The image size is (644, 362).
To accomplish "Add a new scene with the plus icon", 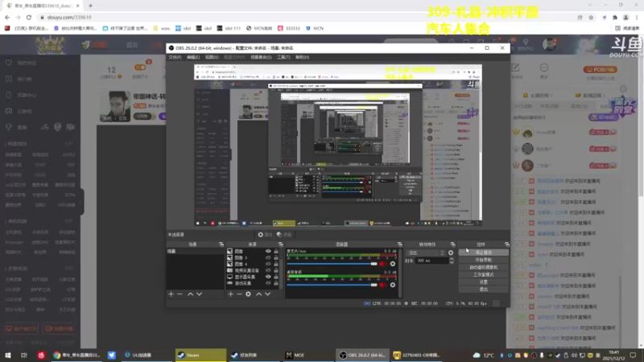I will (171, 294).
